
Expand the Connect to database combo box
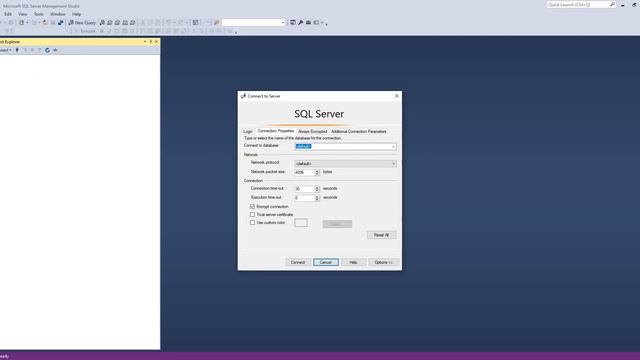pos(393,147)
